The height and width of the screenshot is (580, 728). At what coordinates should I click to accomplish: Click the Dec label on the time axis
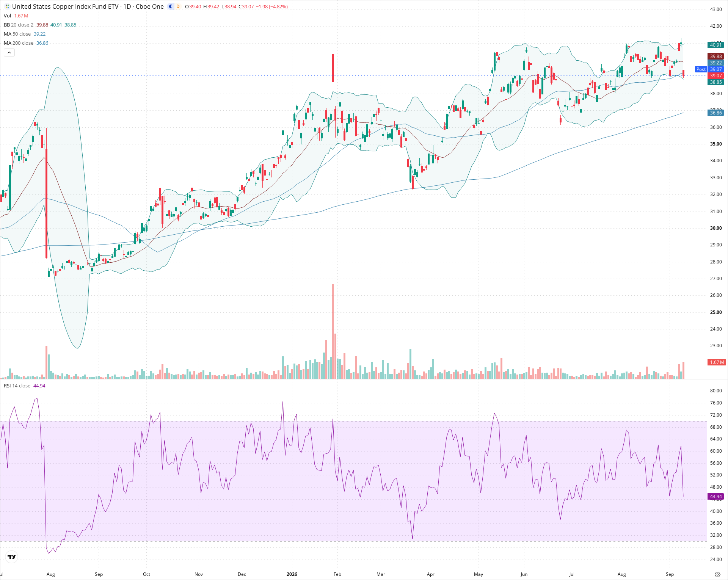[x=242, y=574]
